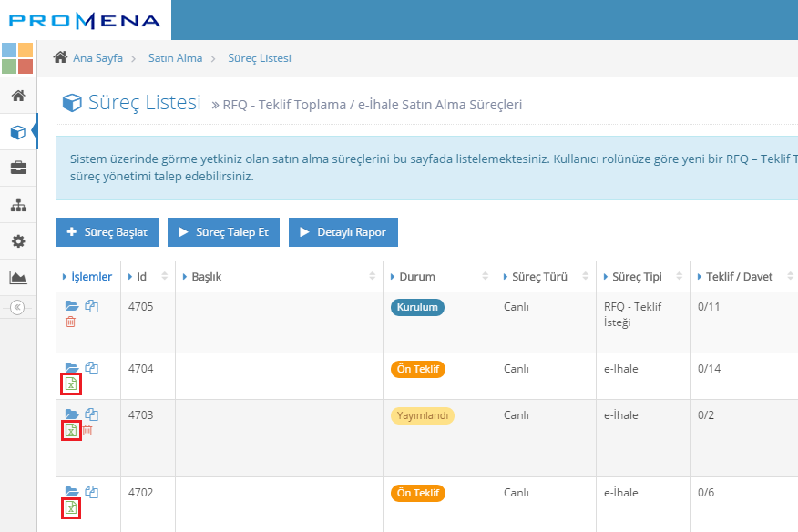Go to Satın Alma breadcrumb link

tap(175, 58)
